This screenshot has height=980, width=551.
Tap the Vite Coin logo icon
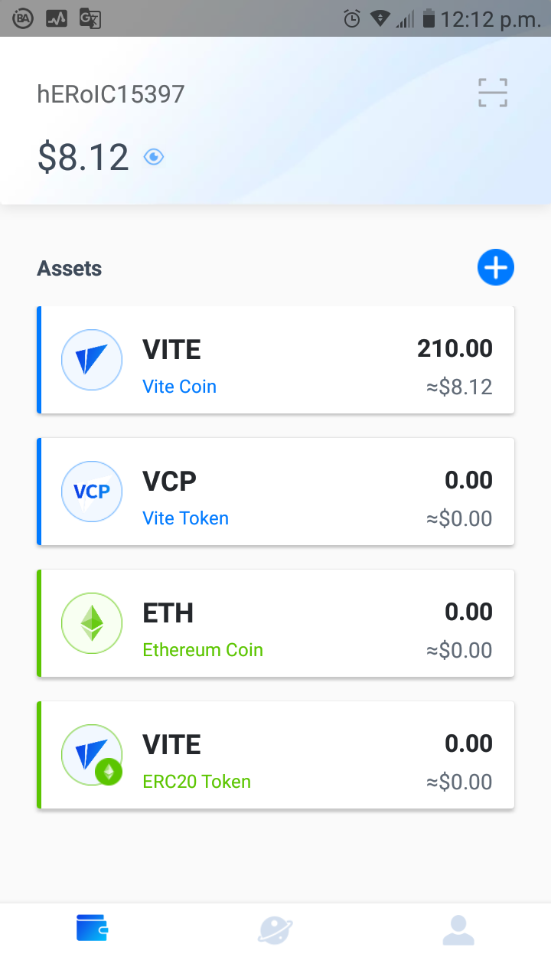[x=92, y=360]
